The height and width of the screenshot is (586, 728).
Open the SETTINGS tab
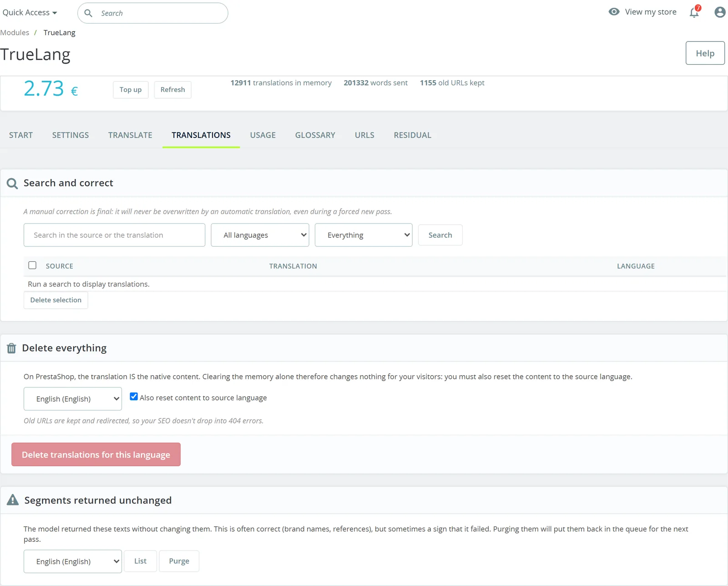[71, 135]
